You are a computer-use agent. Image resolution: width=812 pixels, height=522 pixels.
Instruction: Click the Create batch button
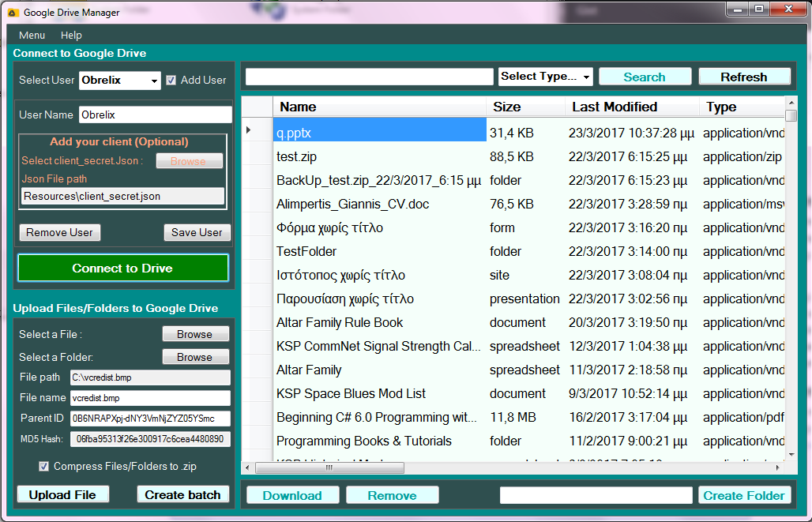point(182,494)
